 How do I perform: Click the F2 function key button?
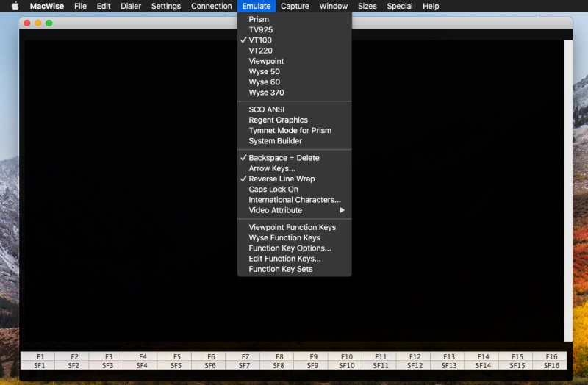72,356
